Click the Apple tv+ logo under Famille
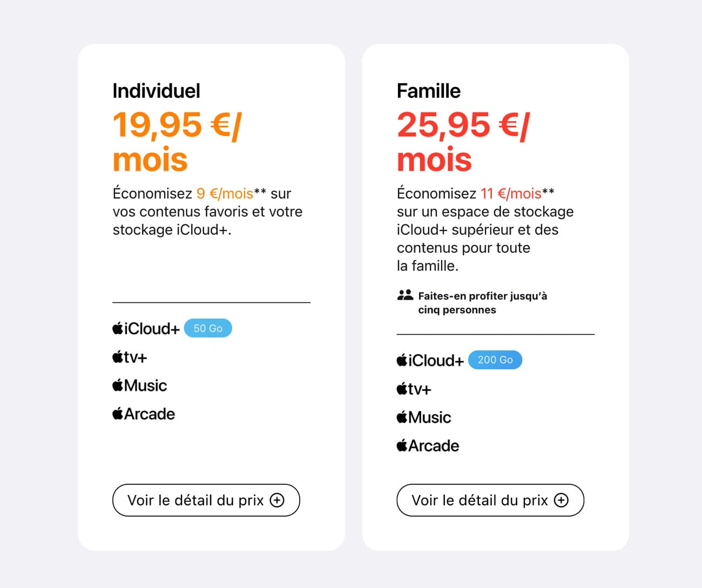The width and height of the screenshot is (702, 588). [x=414, y=389]
